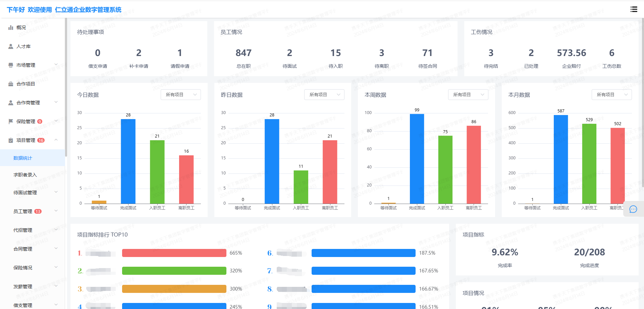This screenshot has width=644, height=309.
Task: Select the 数据统计 menu item
Action: click(23, 158)
